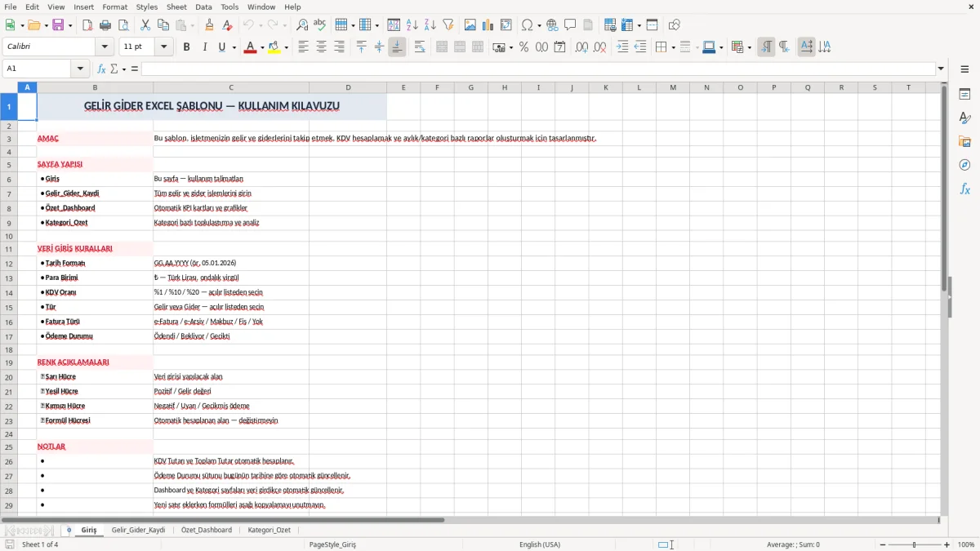Viewport: 980px width, 551px height.
Task: Select row 12 header
Action: click(8, 263)
